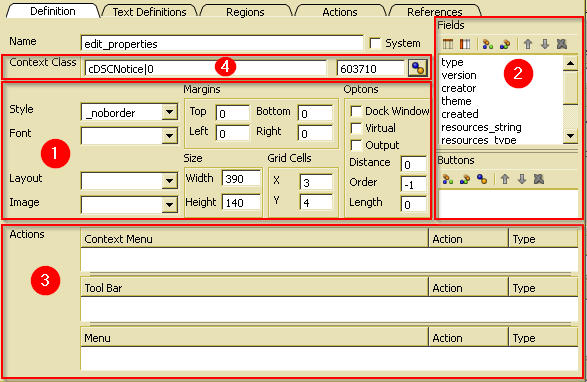The image size is (587, 382).
Task: Click the first table-columns icon in Fields toolbar
Action: (448, 44)
